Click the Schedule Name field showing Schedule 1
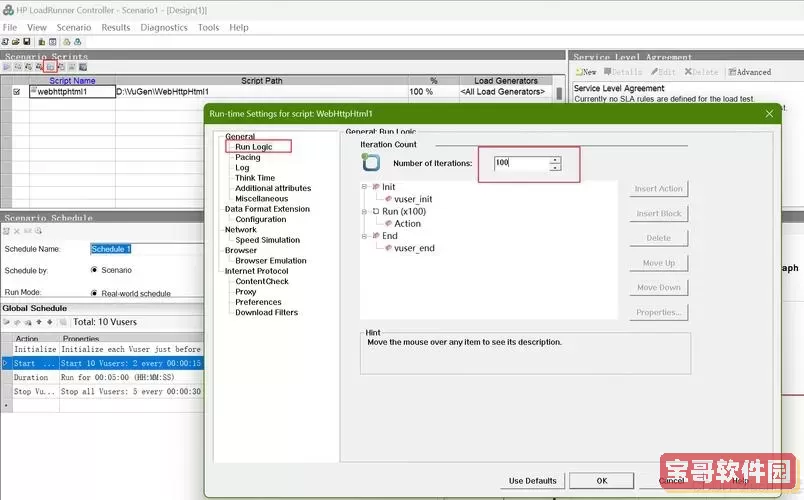Image resolution: width=804 pixels, height=500 pixels. tap(147, 249)
